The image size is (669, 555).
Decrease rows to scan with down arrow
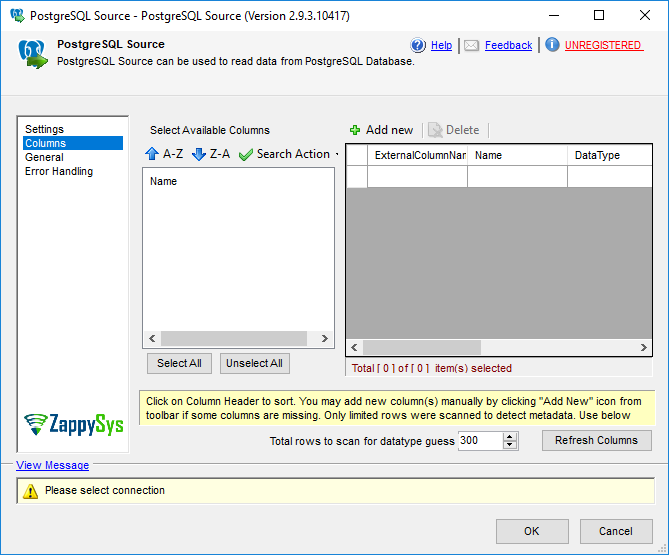coord(510,445)
